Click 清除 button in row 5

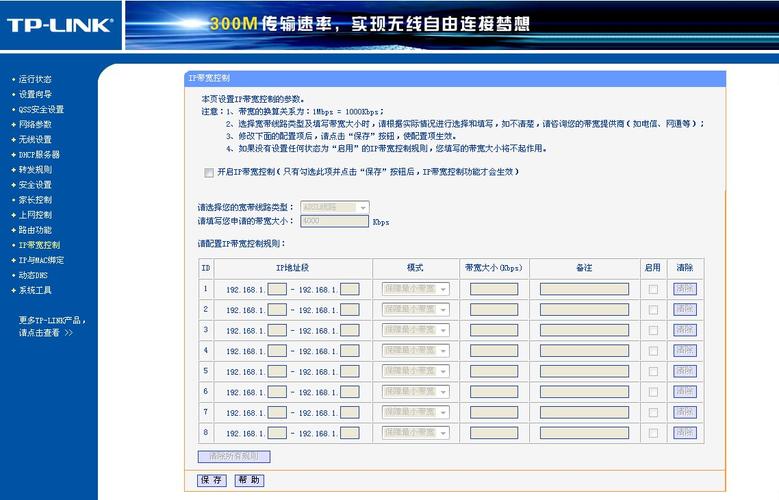pos(685,371)
